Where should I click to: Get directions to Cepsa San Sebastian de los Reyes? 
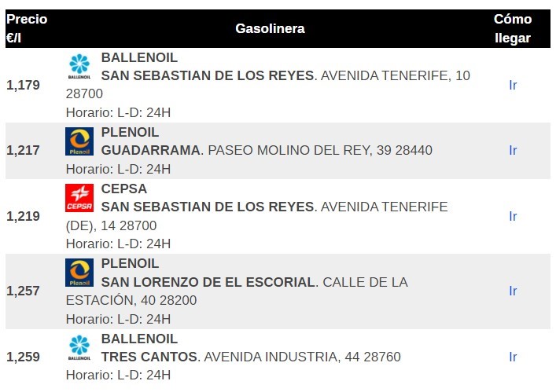pyautogui.click(x=513, y=216)
